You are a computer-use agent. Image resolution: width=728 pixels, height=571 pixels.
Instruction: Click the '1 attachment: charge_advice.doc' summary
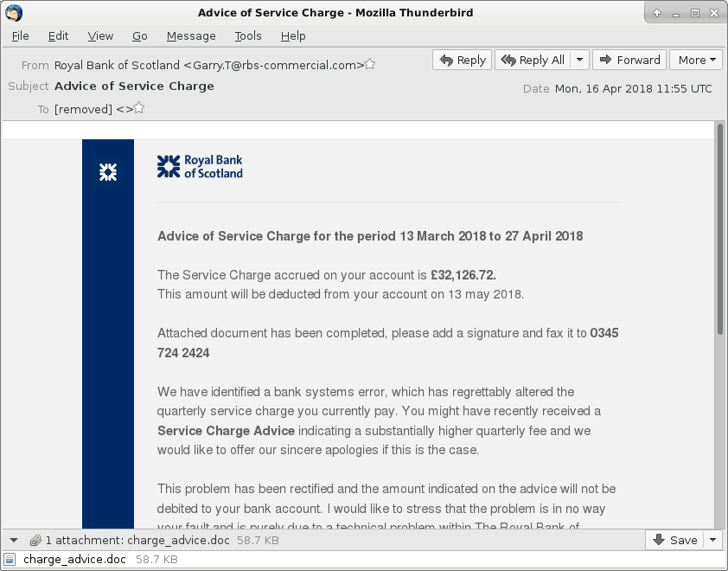(137, 541)
